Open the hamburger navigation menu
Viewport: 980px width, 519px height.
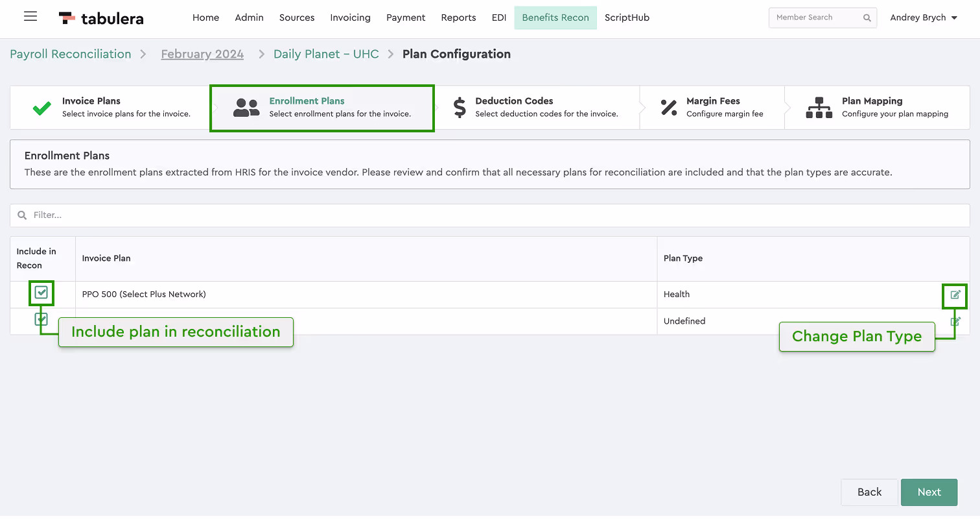click(30, 17)
